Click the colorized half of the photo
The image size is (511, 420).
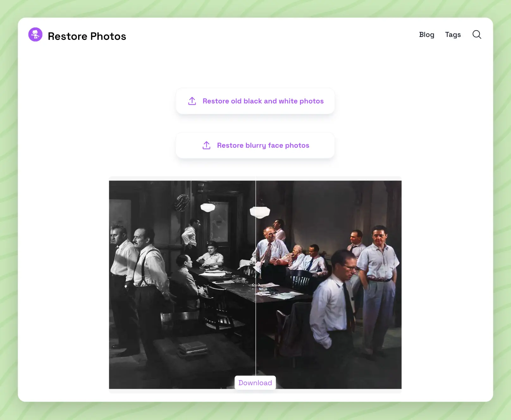(x=329, y=285)
